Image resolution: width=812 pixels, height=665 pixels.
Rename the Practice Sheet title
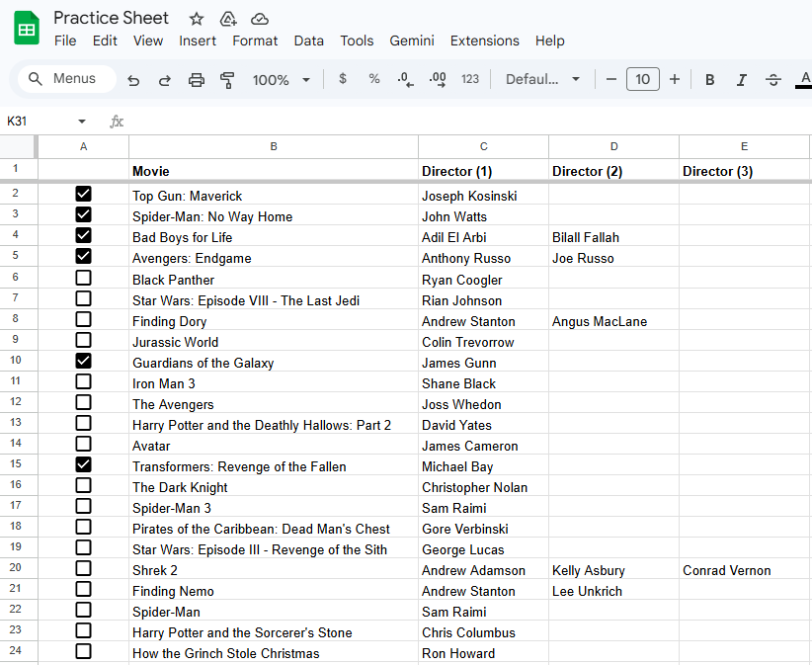coord(111,18)
